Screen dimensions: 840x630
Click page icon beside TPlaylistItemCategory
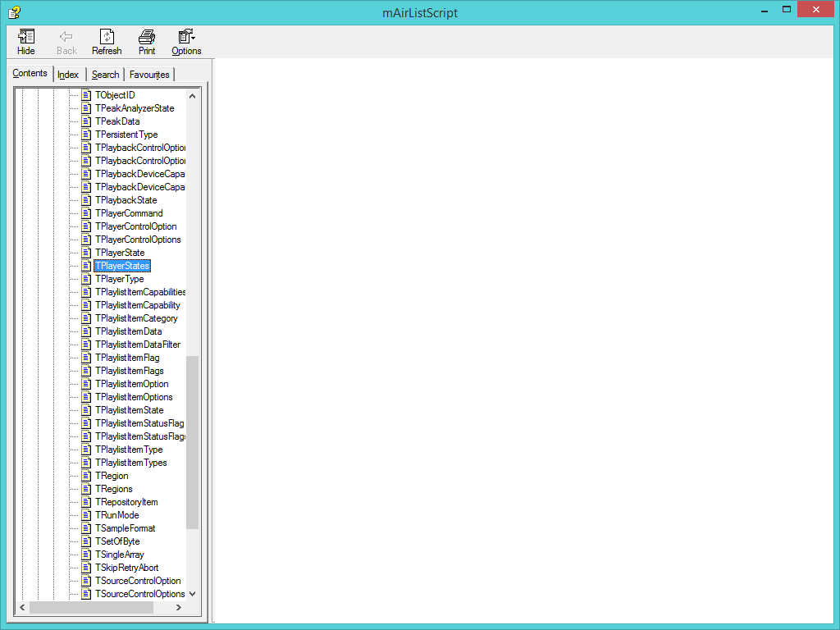point(86,318)
